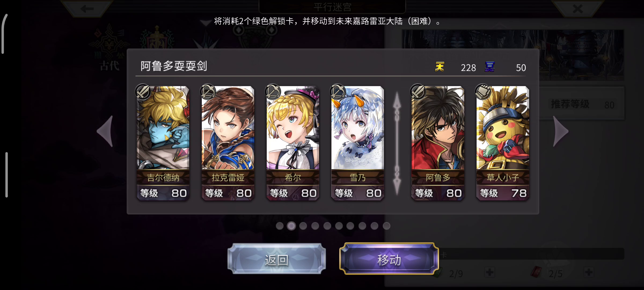The image size is (644, 290).
Task: Click the bow weapon icon on 雪乃
Action: click(338, 92)
